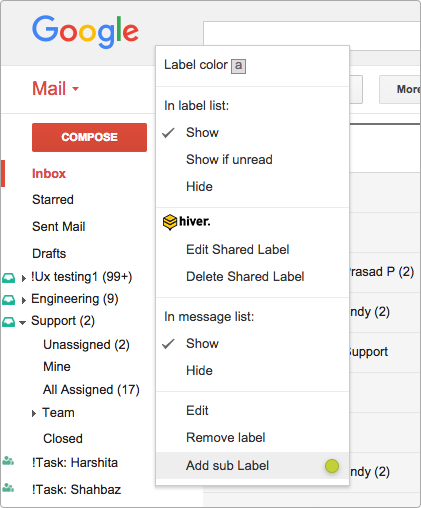Open the Starred folder
The height and width of the screenshot is (508, 421).
click(53, 200)
